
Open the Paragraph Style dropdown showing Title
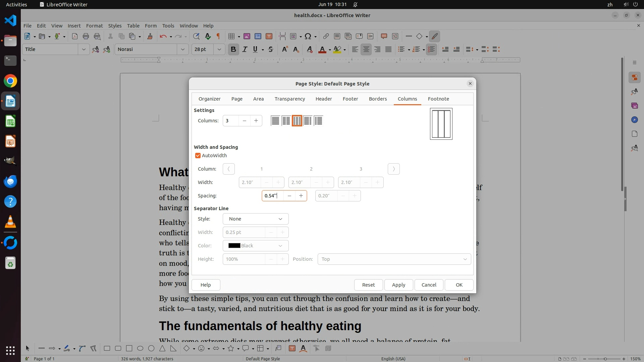click(x=84, y=50)
